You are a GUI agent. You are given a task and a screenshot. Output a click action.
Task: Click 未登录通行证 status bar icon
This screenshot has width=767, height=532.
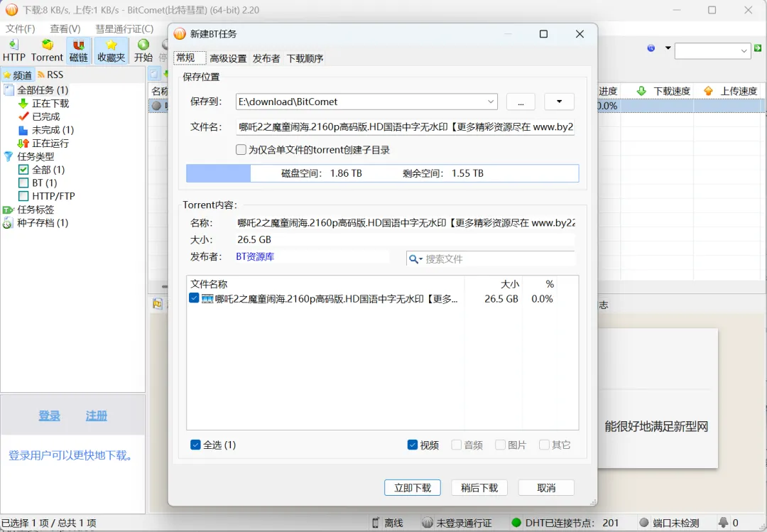tap(428, 523)
